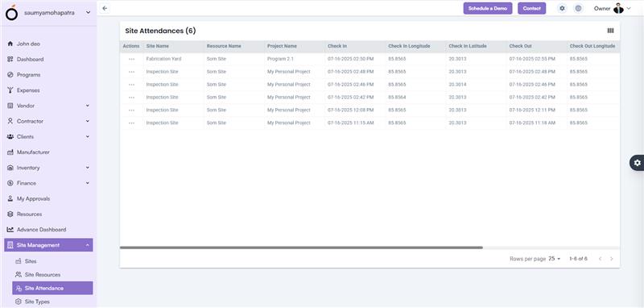
Task: Click the Expenses funnel icon in sidebar
Action: (10, 90)
